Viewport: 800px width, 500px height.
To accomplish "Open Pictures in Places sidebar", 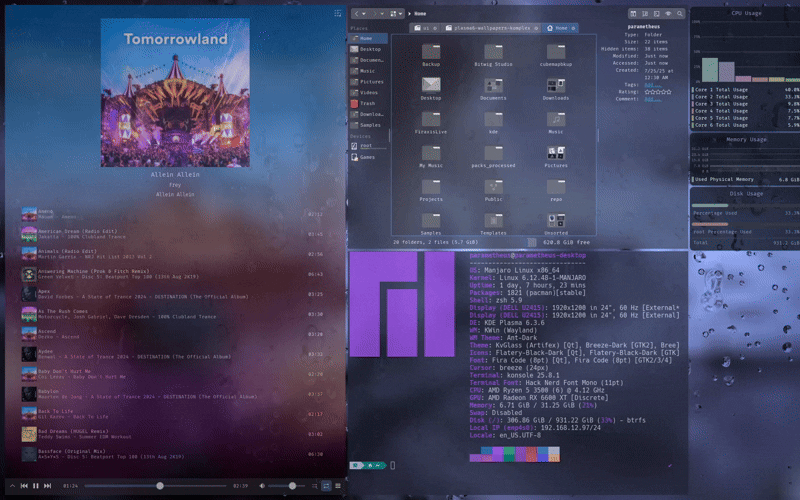I will pyautogui.click(x=368, y=82).
